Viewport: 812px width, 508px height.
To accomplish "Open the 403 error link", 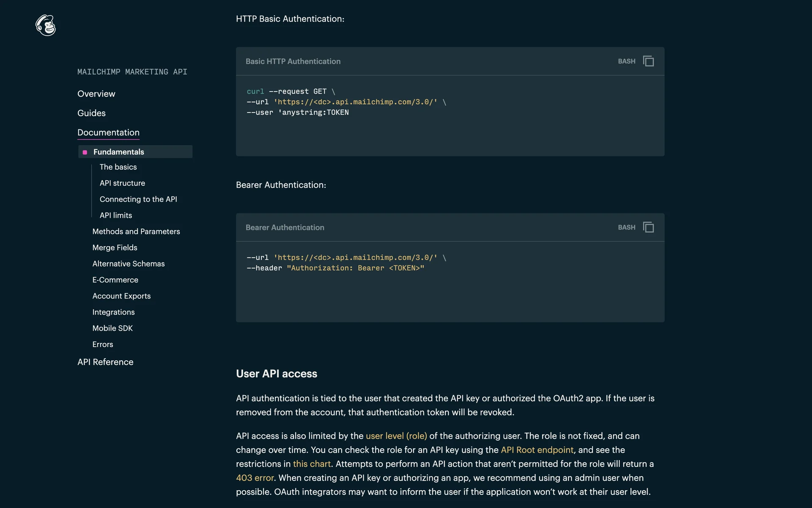I will tap(255, 478).
